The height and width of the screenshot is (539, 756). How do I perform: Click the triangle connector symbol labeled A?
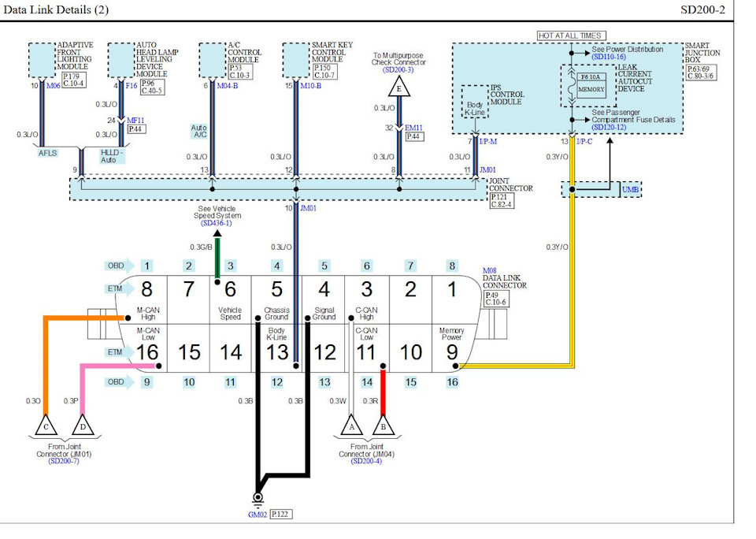point(351,426)
